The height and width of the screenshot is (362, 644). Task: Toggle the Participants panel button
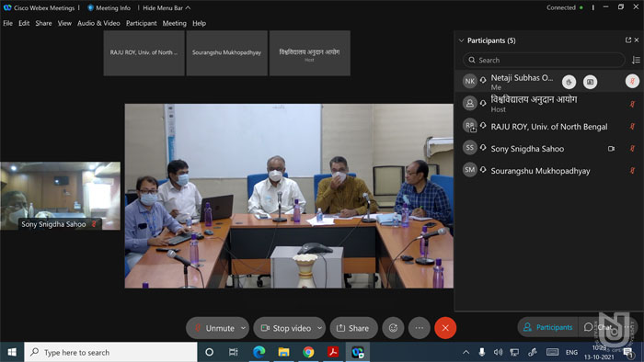[548, 327]
